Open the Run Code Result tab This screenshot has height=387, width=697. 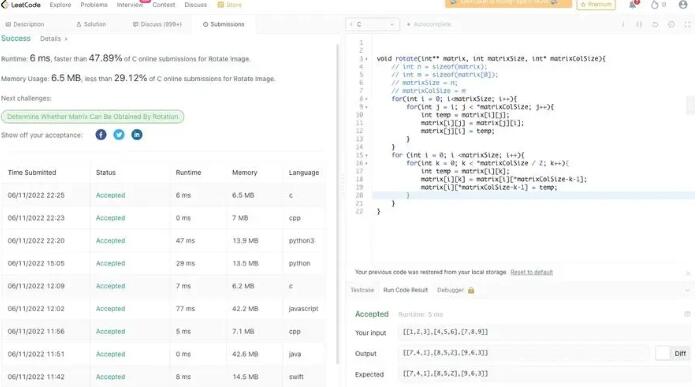click(x=405, y=290)
